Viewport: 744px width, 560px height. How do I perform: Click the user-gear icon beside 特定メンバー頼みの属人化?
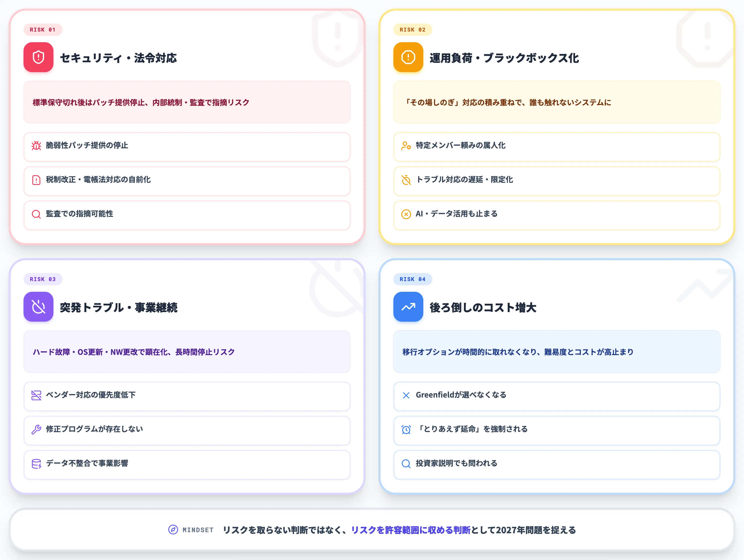click(406, 146)
